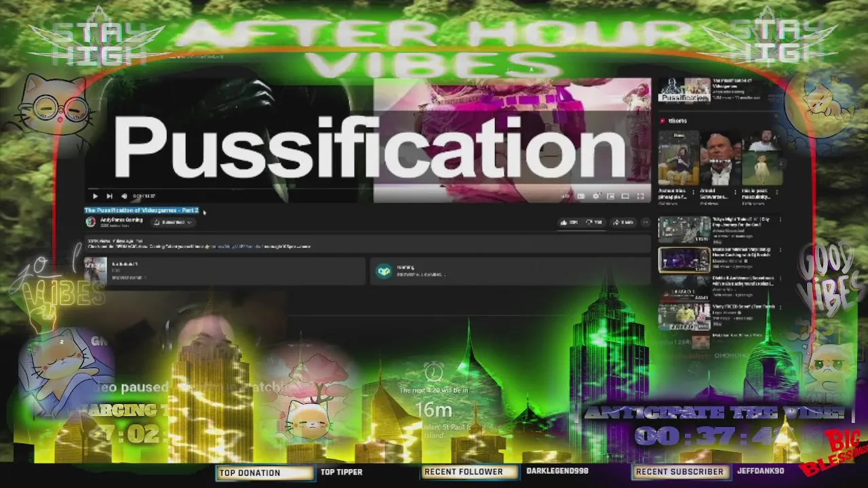Click the 16m countdown text

(x=434, y=410)
